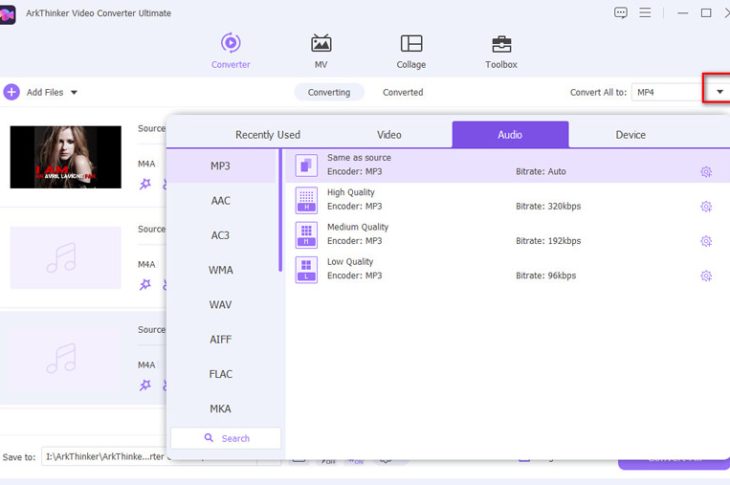Select MP3 in the format list
The image size is (730, 485).
221,166
